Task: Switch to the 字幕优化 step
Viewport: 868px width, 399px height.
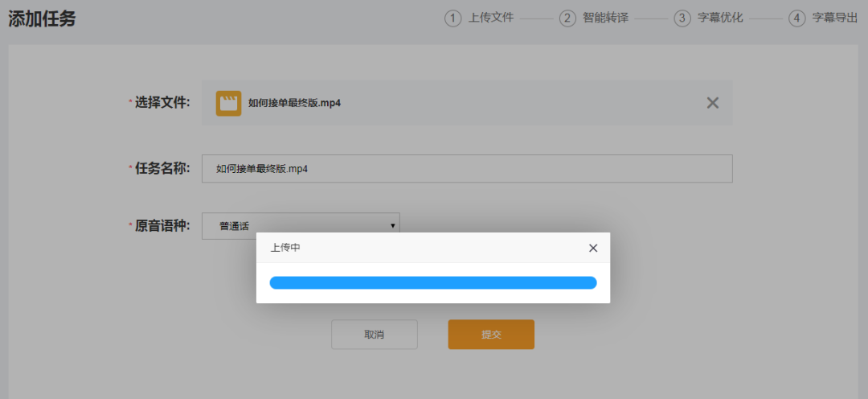Action: click(x=720, y=19)
